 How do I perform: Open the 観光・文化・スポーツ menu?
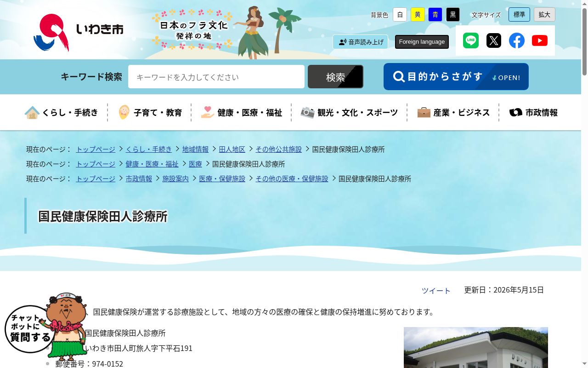coord(349,112)
